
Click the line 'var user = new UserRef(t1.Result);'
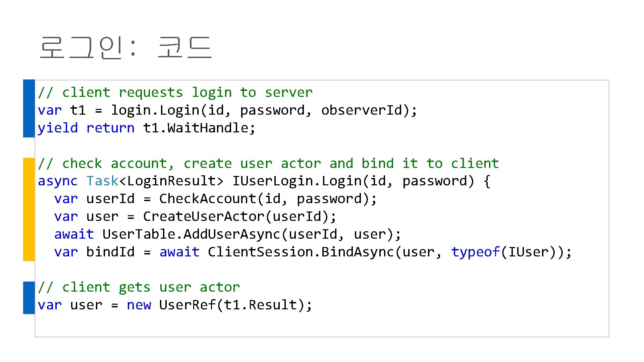[x=175, y=305]
